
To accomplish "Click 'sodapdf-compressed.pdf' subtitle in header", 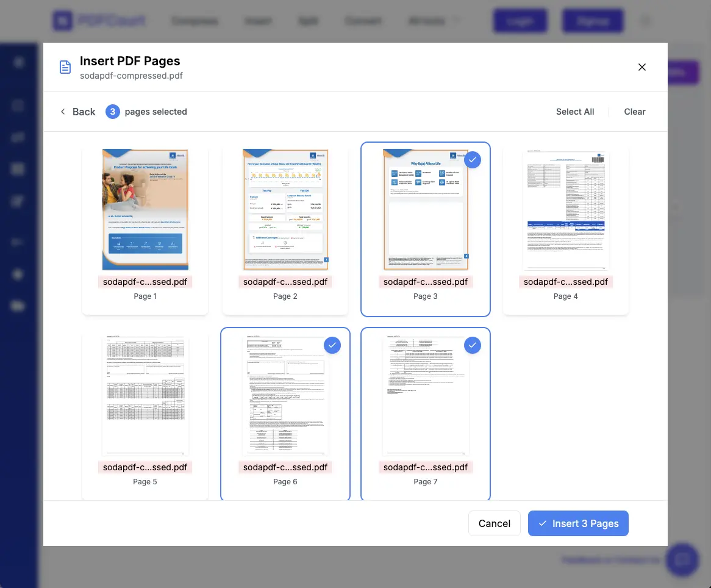I will (131, 76).
